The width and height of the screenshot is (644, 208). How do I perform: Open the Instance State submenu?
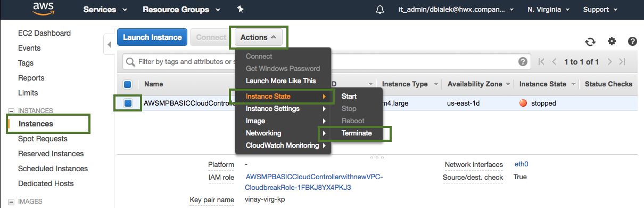(283, 97)
